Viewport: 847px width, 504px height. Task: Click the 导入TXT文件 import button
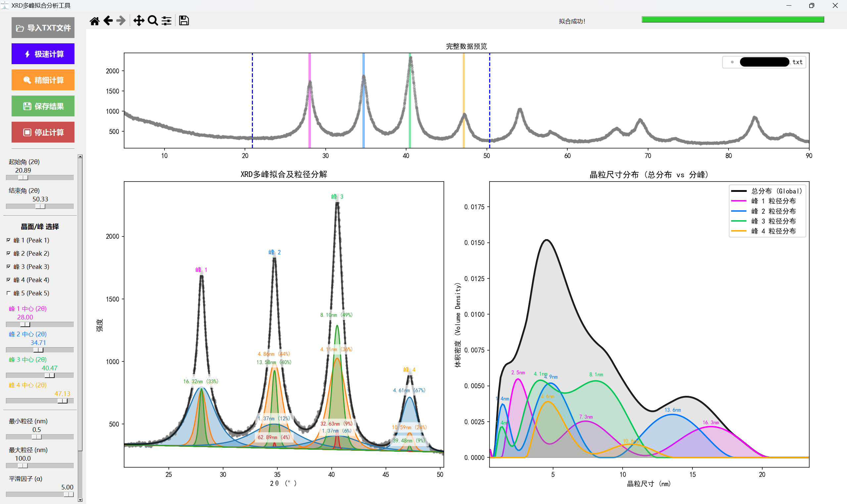pyautogui.click(x=43, y=28)
